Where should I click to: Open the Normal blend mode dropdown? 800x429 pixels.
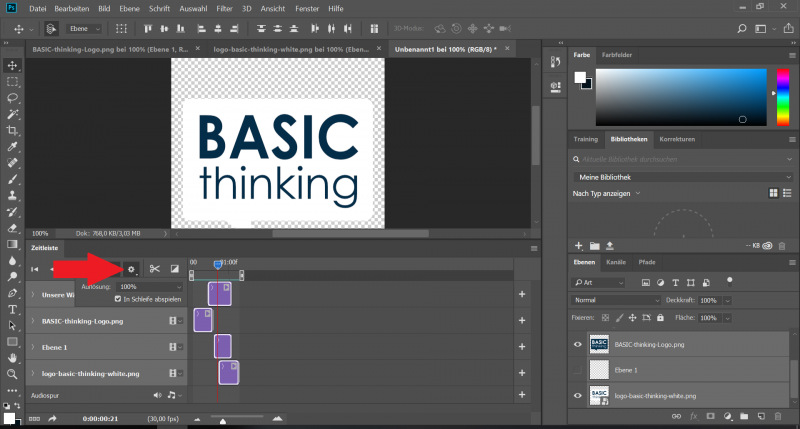616,300
